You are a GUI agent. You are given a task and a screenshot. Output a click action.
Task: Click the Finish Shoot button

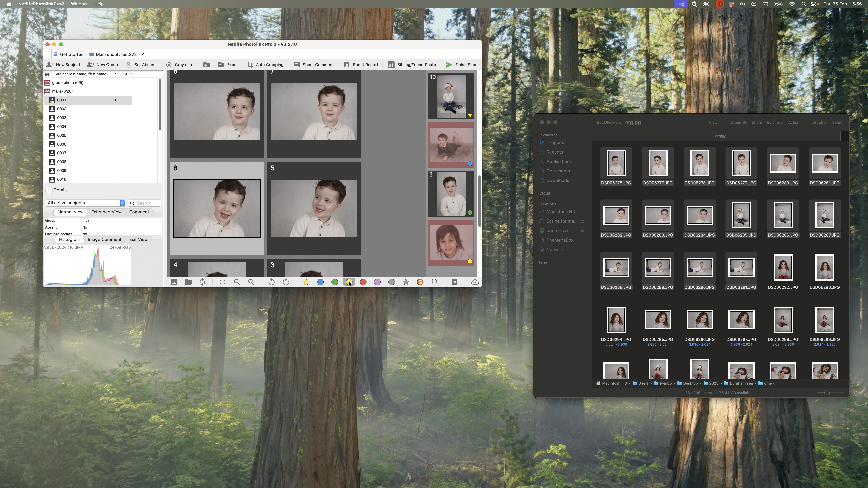(462, 65)
